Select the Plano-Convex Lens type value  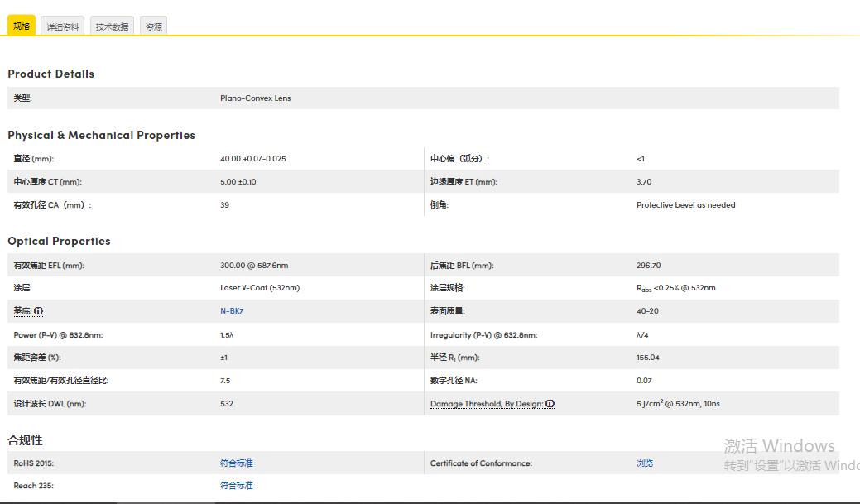click(255, 98)
